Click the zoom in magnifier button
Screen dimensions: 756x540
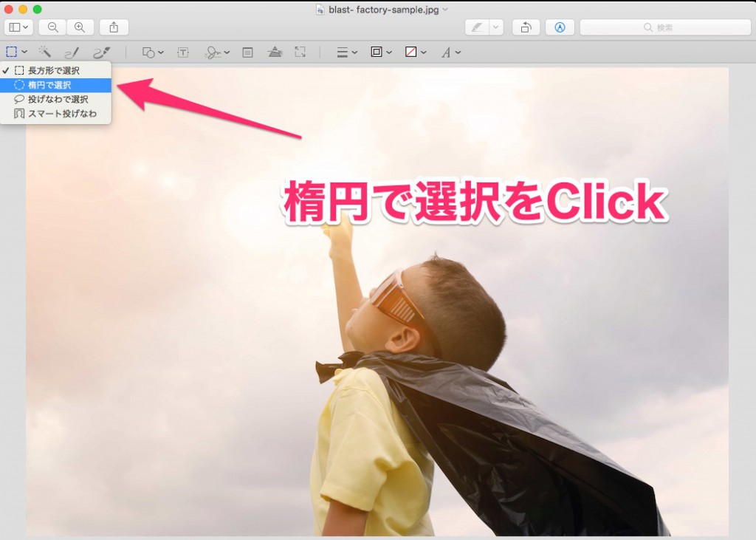click(x=80, y=27)
